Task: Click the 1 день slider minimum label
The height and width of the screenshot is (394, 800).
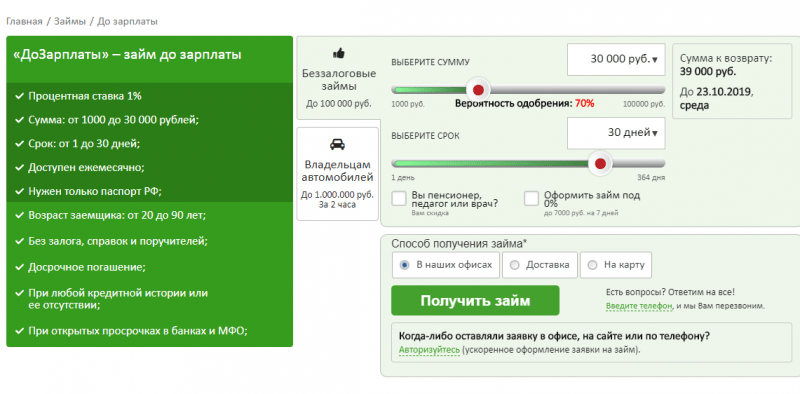Action: (x=403, y=178)
